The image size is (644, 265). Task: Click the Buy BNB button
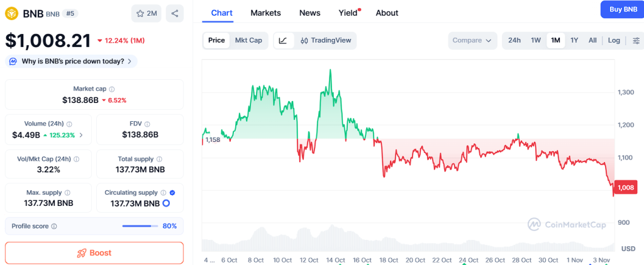coord(622,9)
